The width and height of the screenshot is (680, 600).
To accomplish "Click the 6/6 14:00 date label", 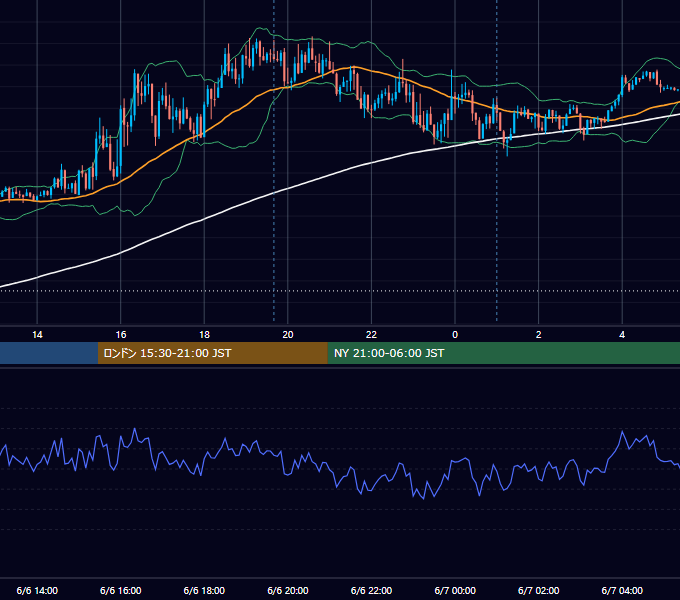I will 37,590.
